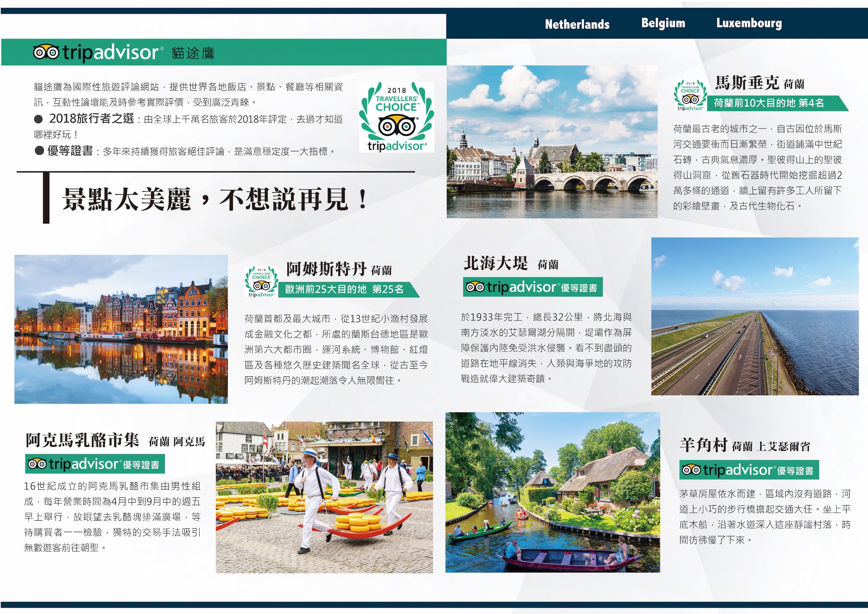This screenshot has width=868, height=614.
Task: Open the Amsterdam canal houses photo
Action: coord(121,329)
